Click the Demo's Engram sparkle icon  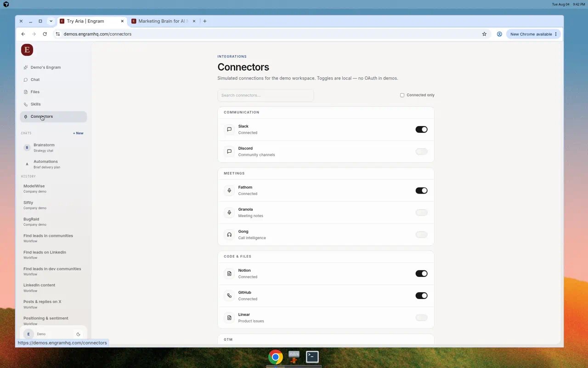26,68
